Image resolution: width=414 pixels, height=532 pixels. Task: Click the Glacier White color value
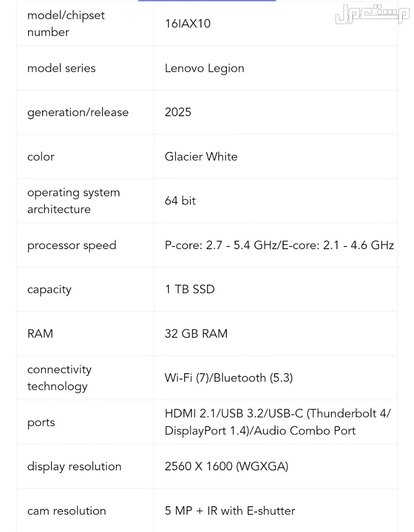tap(201, 156)
